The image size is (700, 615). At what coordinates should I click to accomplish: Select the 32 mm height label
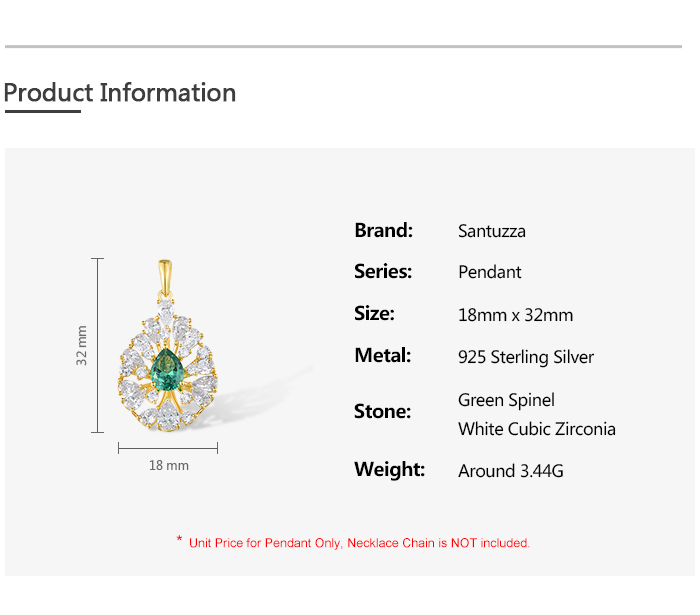[x=83, y=345]
